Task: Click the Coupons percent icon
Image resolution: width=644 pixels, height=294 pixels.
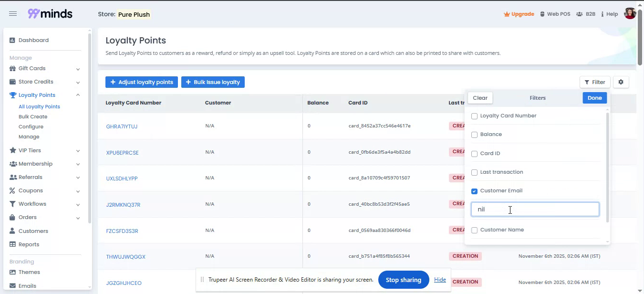Action: point(13,191)
